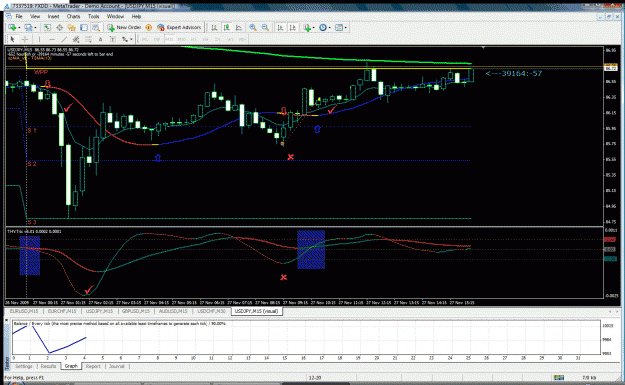The image size is (625, 385).
Task: Open the File menu
Action: tap(19, 16)
